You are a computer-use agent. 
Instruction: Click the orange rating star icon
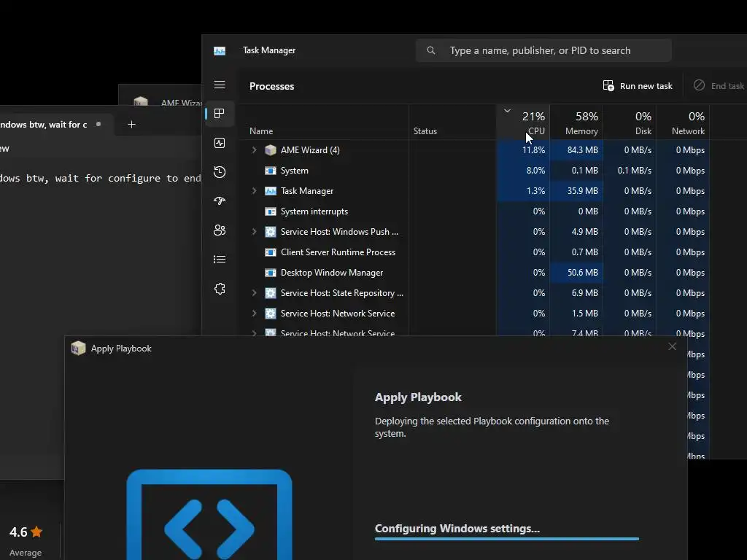(x=36, y=532)
